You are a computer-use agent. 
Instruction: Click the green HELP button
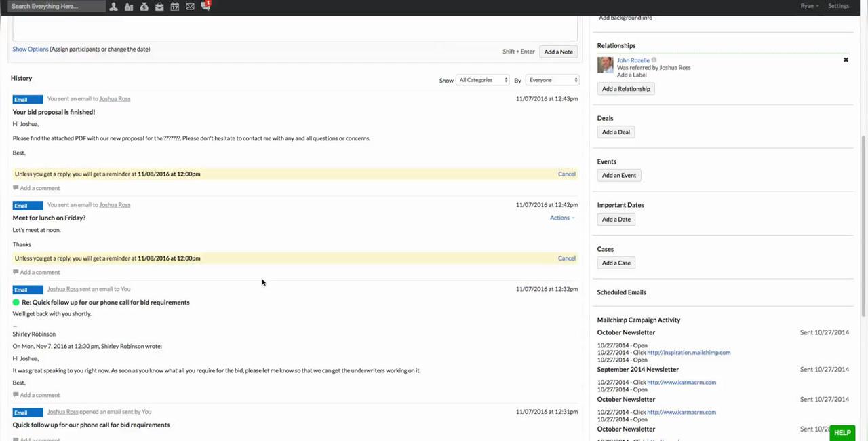click(842, 433)
